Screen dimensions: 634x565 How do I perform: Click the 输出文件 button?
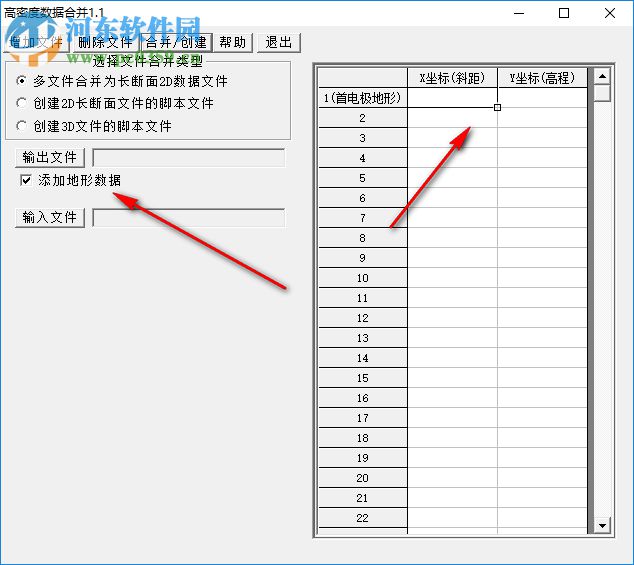50,157
